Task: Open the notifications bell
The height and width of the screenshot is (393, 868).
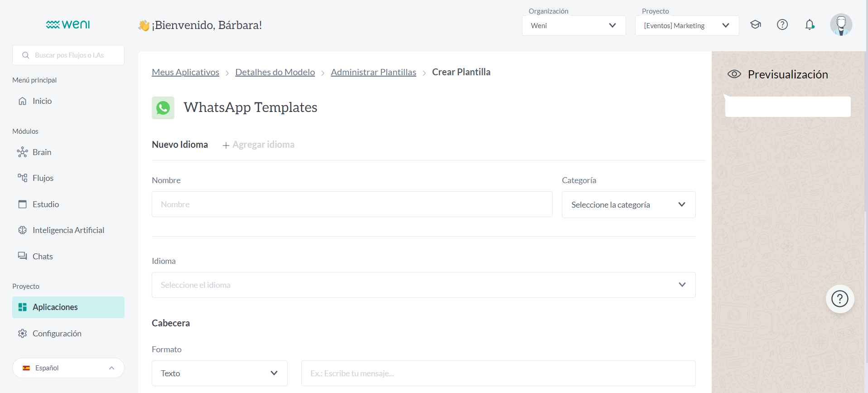Action: tap(810, 25)
